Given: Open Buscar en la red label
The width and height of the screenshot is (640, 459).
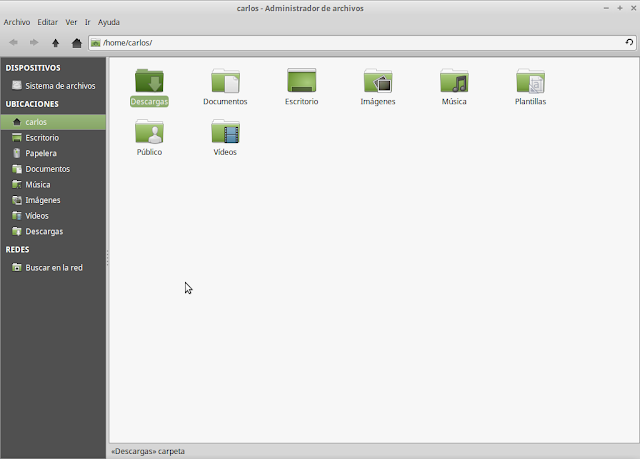Looking at the screenshot, I should [54, 268].
